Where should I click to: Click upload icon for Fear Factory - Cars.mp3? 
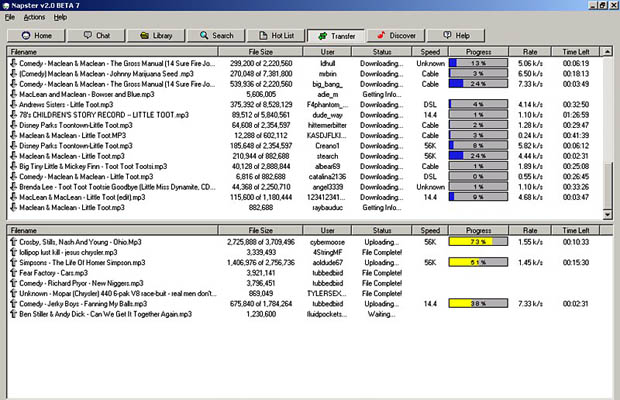point(13,273)
